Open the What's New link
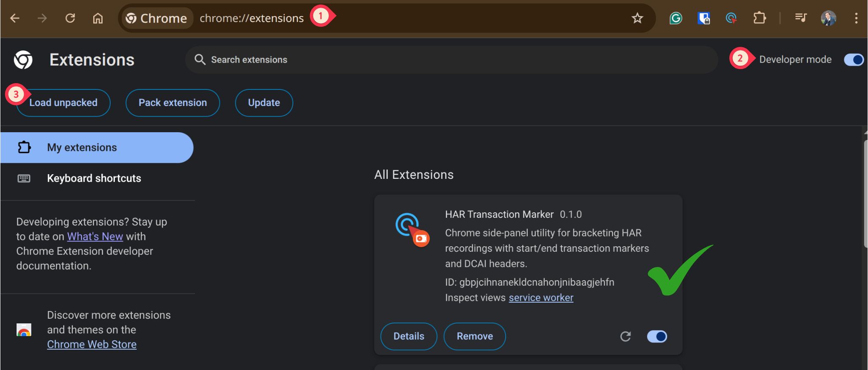 (x=95, y=236)
